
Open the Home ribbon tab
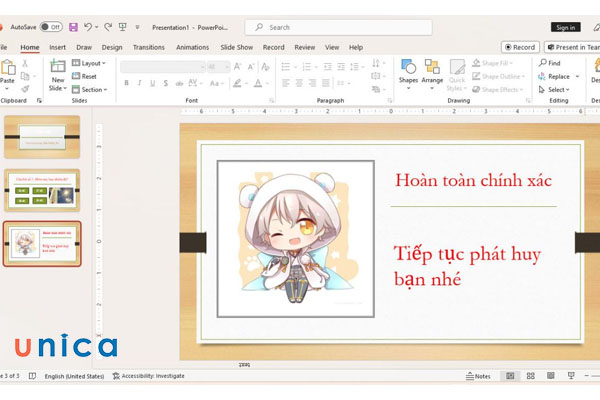(30, 47)
